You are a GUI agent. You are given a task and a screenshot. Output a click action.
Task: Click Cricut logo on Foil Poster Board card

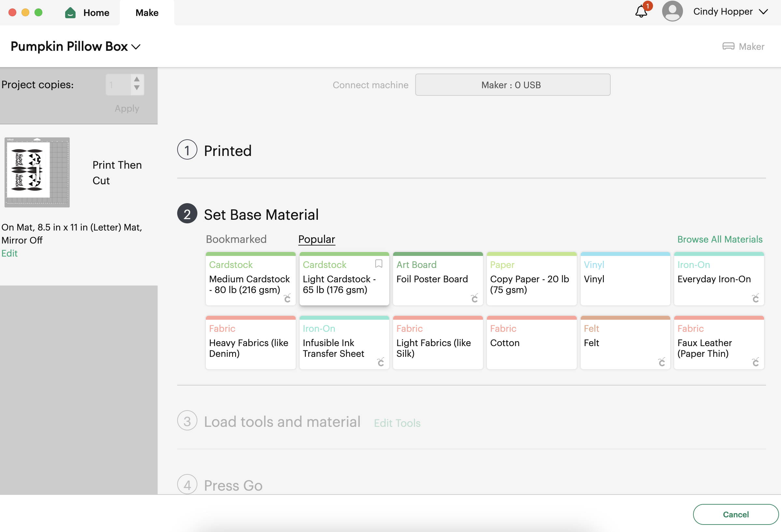475,298
